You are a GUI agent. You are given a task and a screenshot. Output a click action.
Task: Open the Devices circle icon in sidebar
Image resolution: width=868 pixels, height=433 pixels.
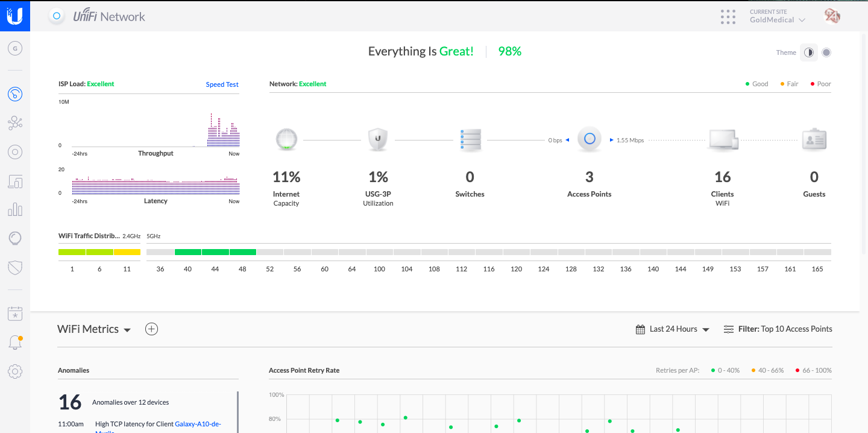point(15,152)
